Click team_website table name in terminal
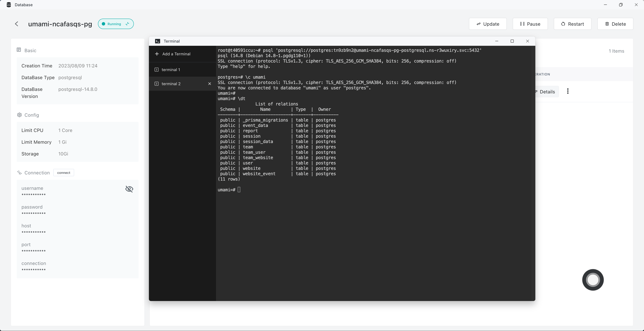The image size is (644, 331). 258,158
